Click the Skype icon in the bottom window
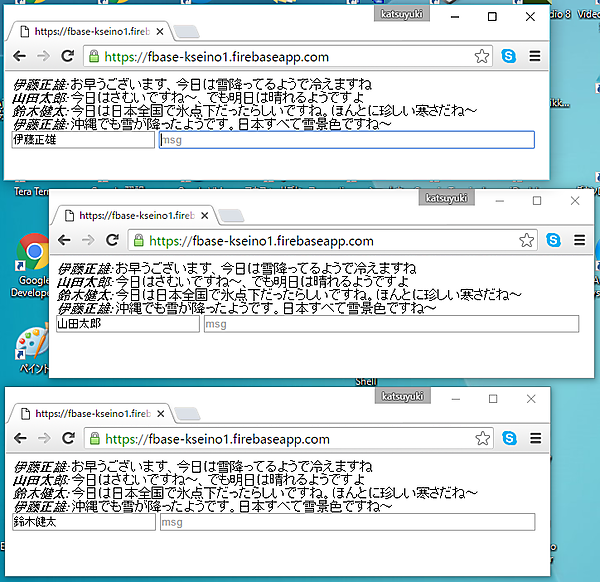 tap(509, 438)
